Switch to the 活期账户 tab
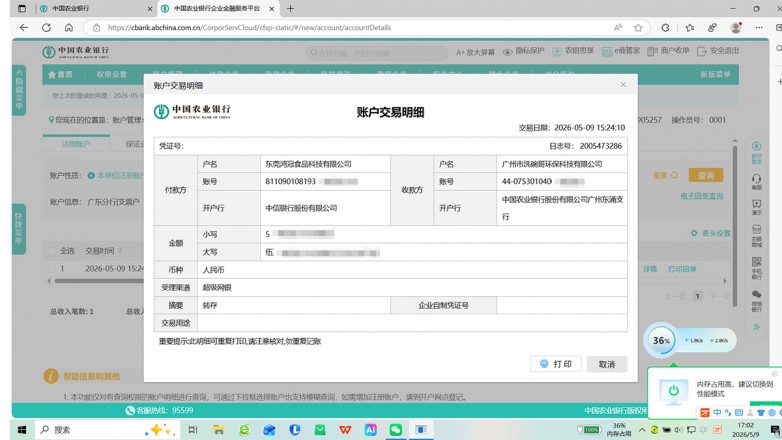The image size is (782, 440). click(x=76, y=144)
